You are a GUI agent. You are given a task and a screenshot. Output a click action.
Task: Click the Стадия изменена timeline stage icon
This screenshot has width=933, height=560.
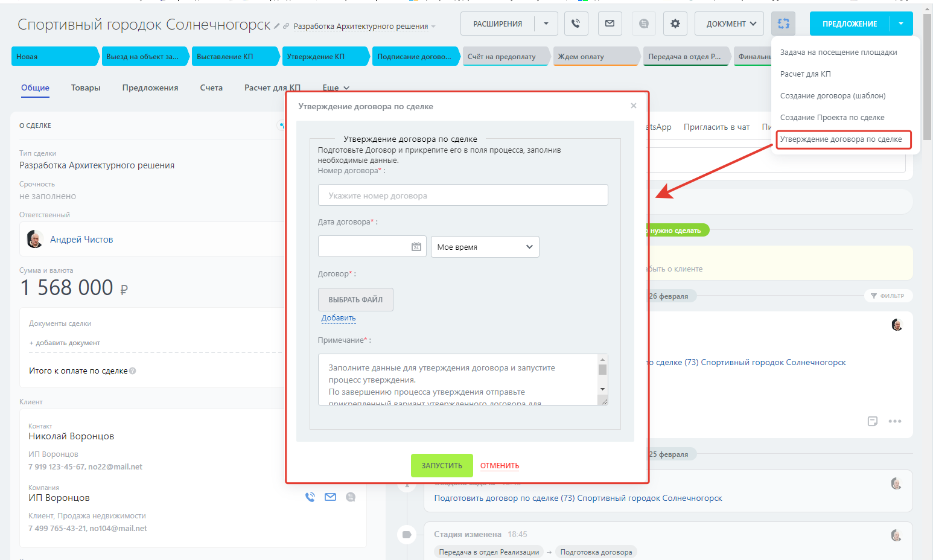(x=407, y=534)
